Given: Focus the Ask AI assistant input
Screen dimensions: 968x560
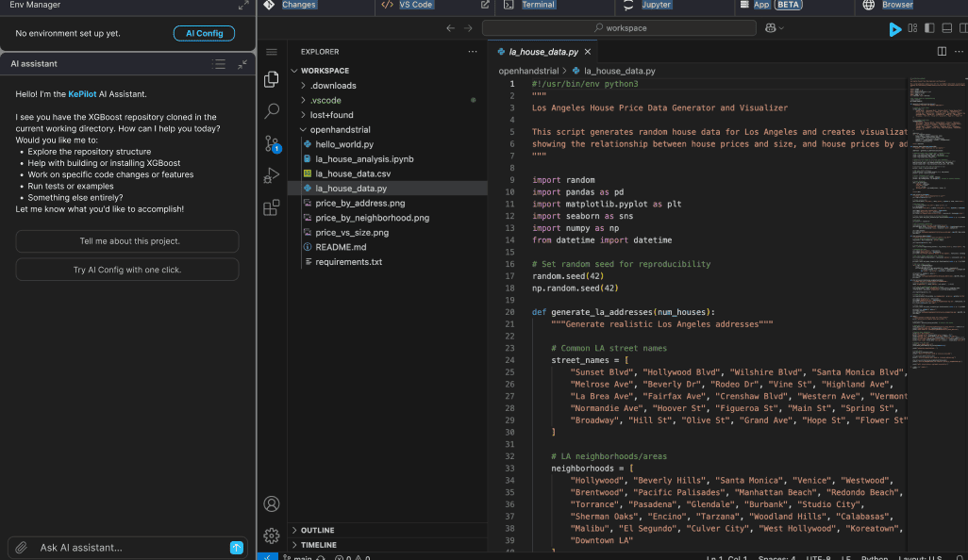Looking at the screenshot, I should click(129, 548).
